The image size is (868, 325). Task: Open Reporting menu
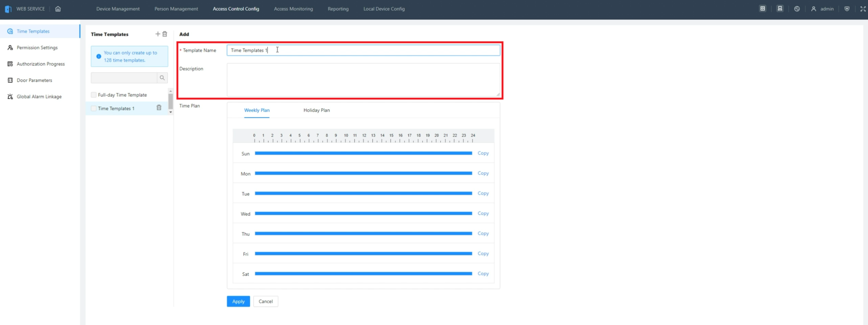click(338, 9)
